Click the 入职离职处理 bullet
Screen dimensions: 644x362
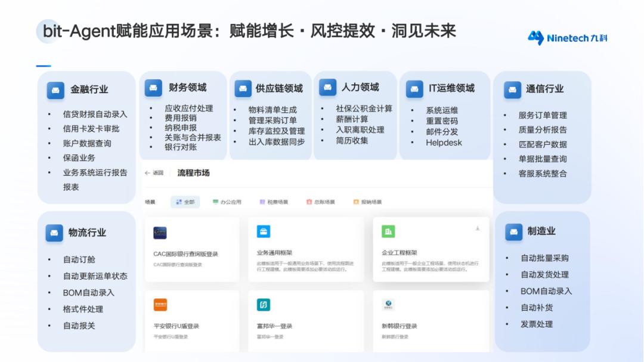(360, 130)
